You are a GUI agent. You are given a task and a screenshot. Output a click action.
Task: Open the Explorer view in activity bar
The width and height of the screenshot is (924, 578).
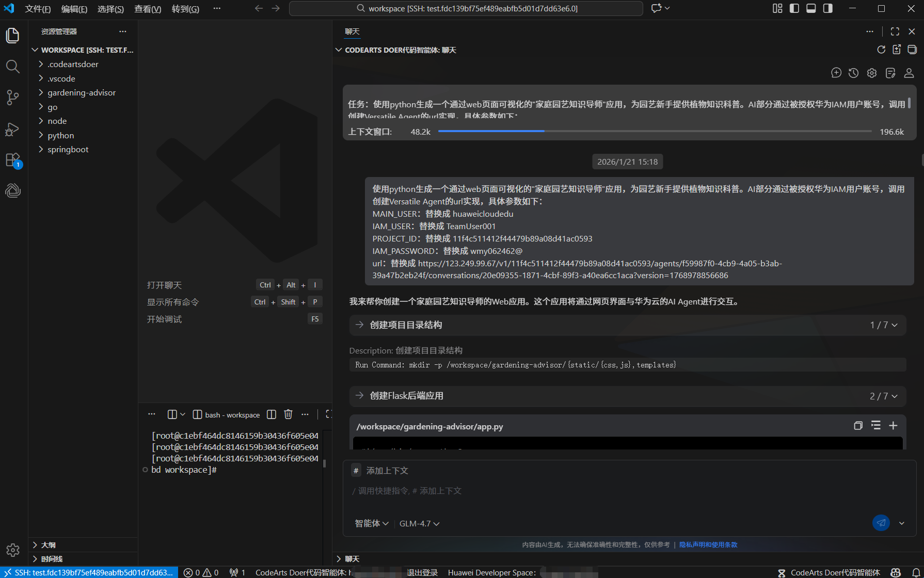[x=13, y=35]
